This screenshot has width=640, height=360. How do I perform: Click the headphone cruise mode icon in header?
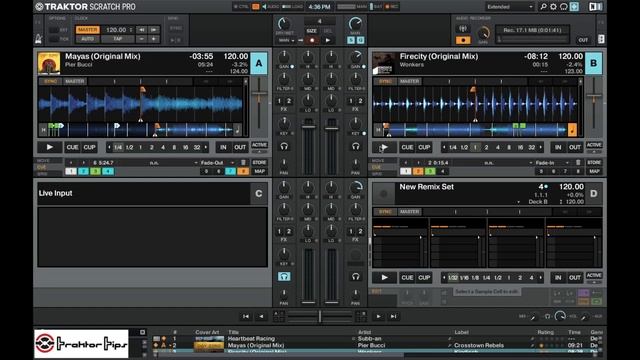click(x=564, y=7)
